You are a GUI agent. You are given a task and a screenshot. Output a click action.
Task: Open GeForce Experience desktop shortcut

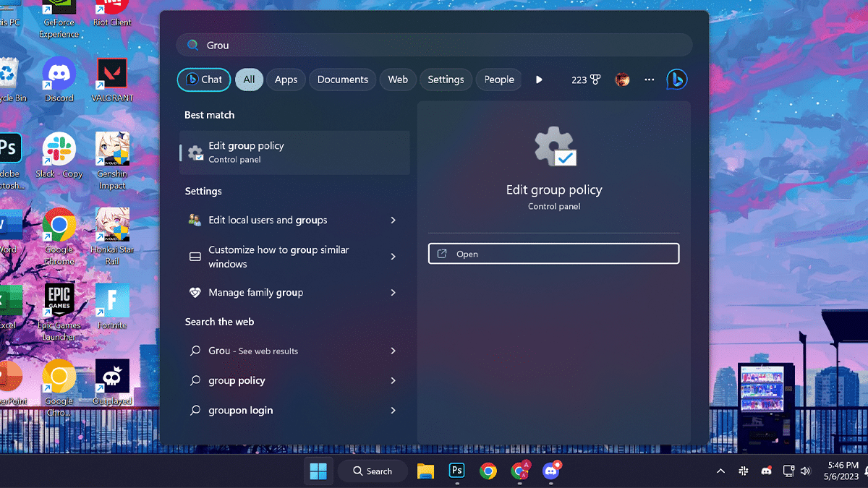59,20
